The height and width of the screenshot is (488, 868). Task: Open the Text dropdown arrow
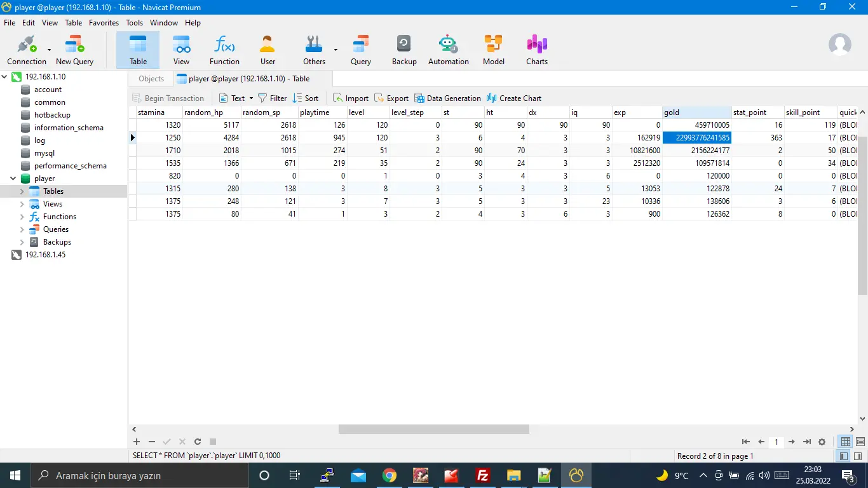[251, 98]
